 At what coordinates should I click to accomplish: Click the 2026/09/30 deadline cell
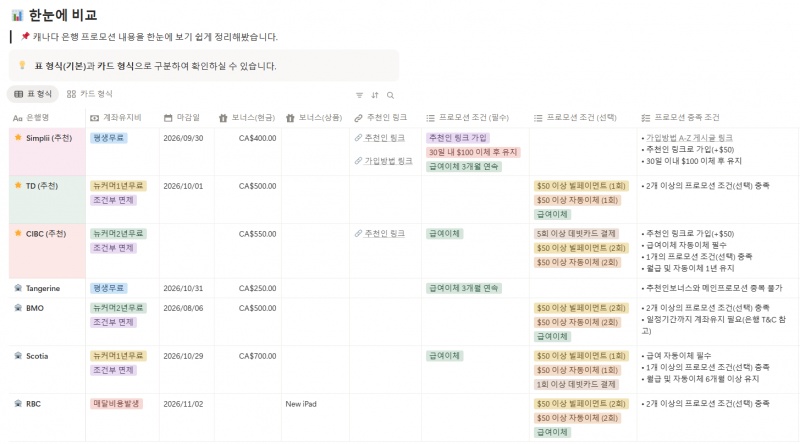(183, 138)
